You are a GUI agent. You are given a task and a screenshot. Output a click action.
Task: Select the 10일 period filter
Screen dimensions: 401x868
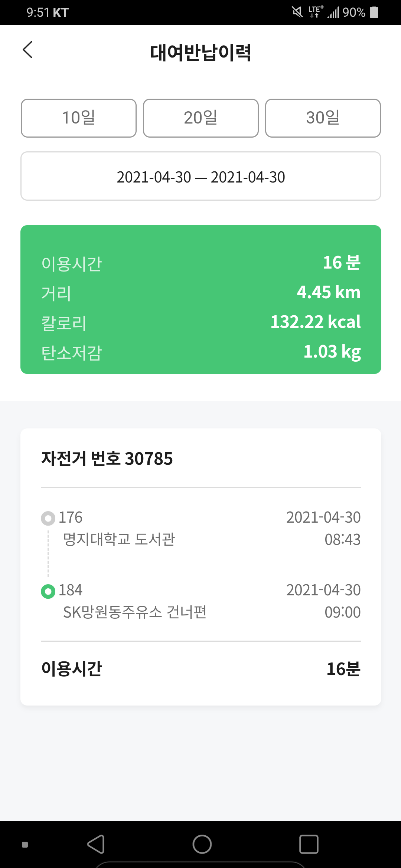(79, 118)
